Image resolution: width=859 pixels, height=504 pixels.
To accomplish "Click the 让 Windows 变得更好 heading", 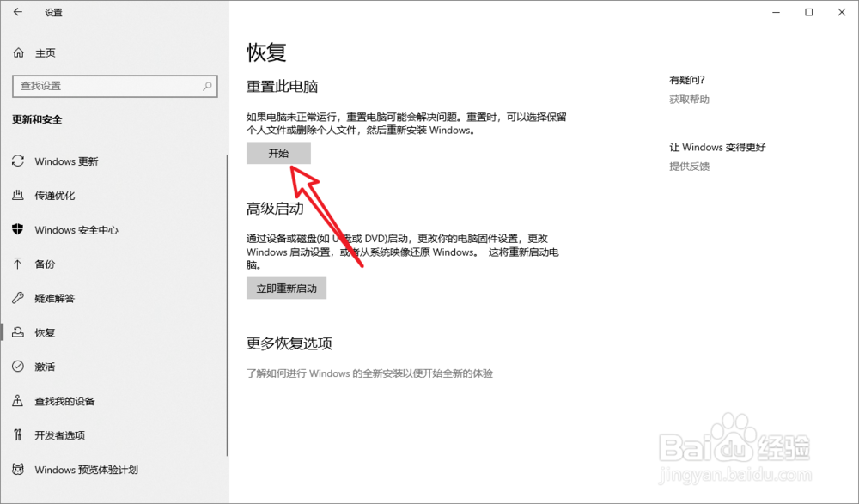I will point(717,147).
